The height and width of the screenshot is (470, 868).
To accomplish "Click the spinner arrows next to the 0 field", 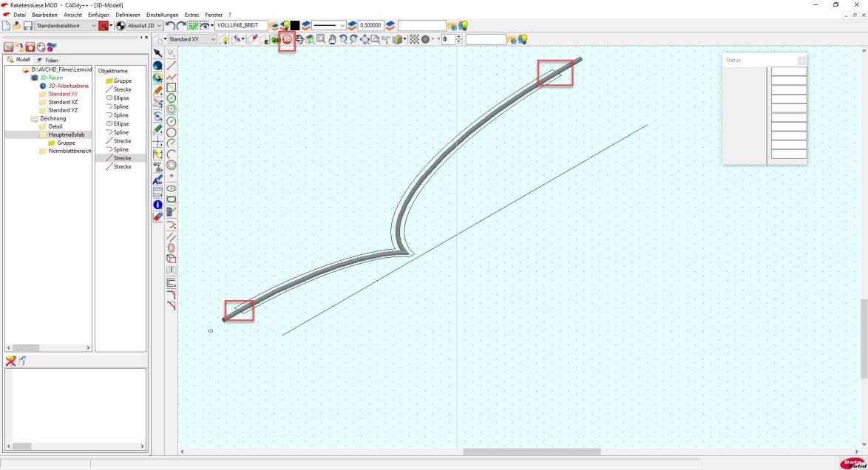I will click(x=459, y=39).
